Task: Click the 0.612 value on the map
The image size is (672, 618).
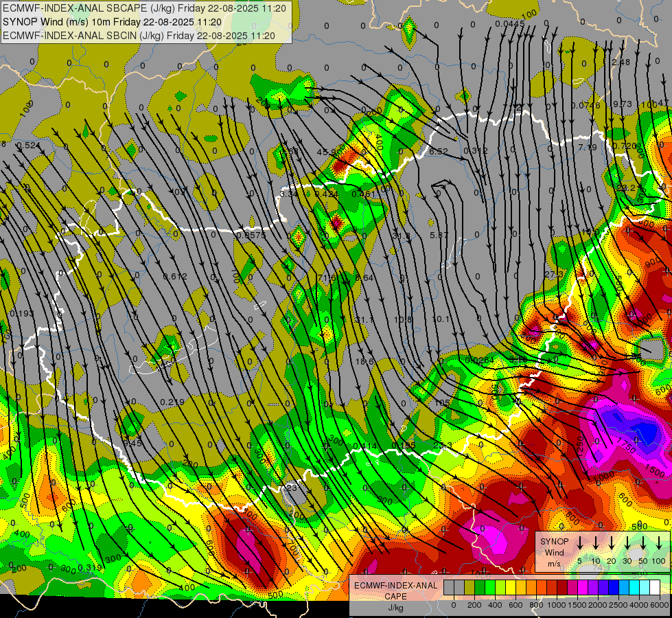Action: pos(175,277)
